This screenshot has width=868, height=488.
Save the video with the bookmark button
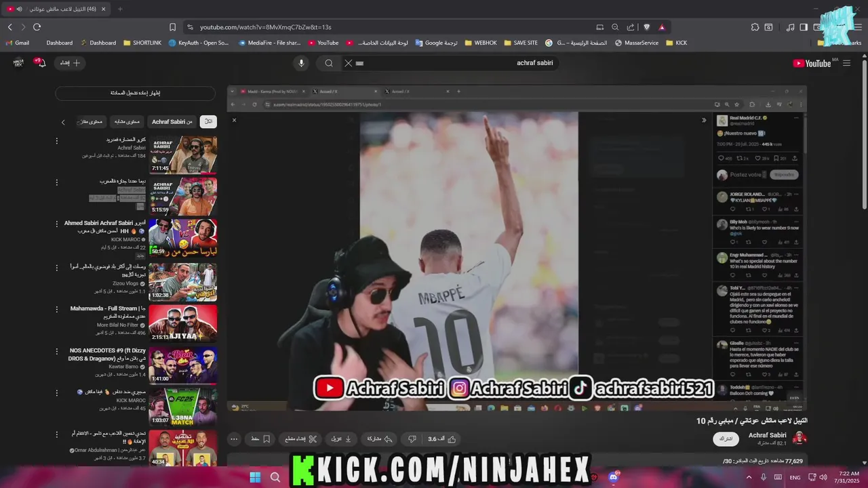tap(260, 439)
